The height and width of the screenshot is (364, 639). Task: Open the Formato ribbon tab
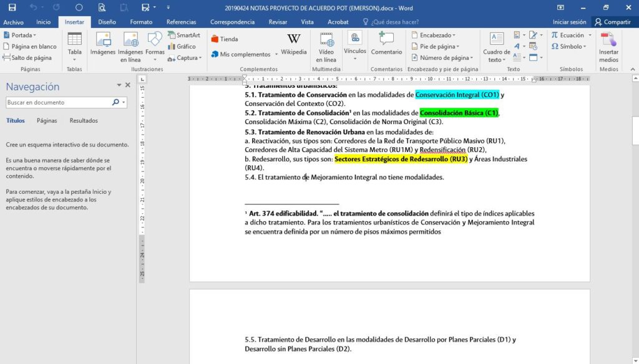coord(141,22)
